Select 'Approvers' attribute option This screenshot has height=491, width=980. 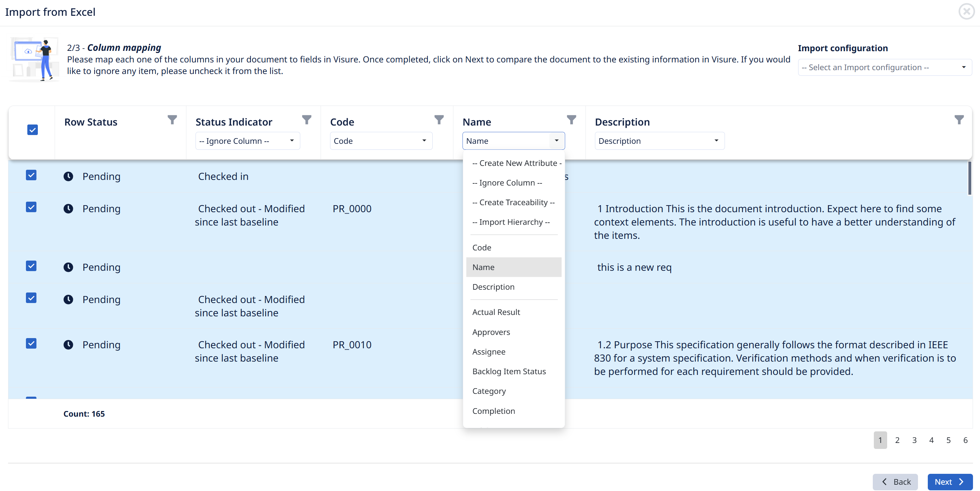(x=514, y=332)
